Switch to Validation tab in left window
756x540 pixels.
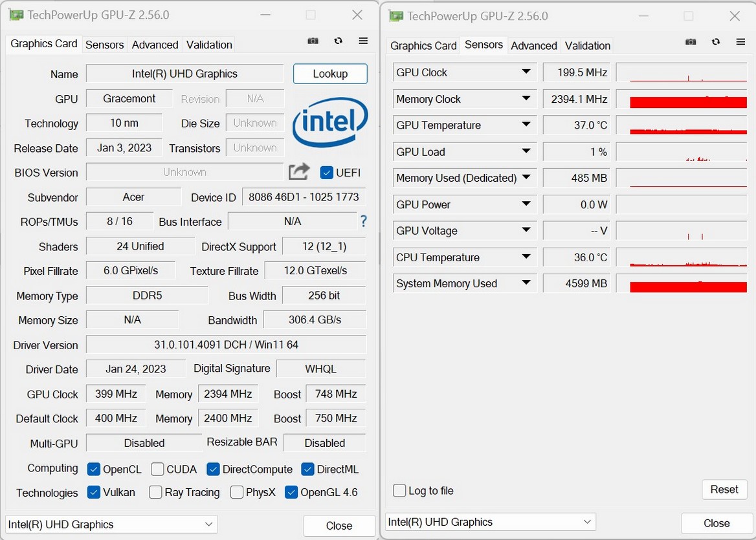(209, 45)
